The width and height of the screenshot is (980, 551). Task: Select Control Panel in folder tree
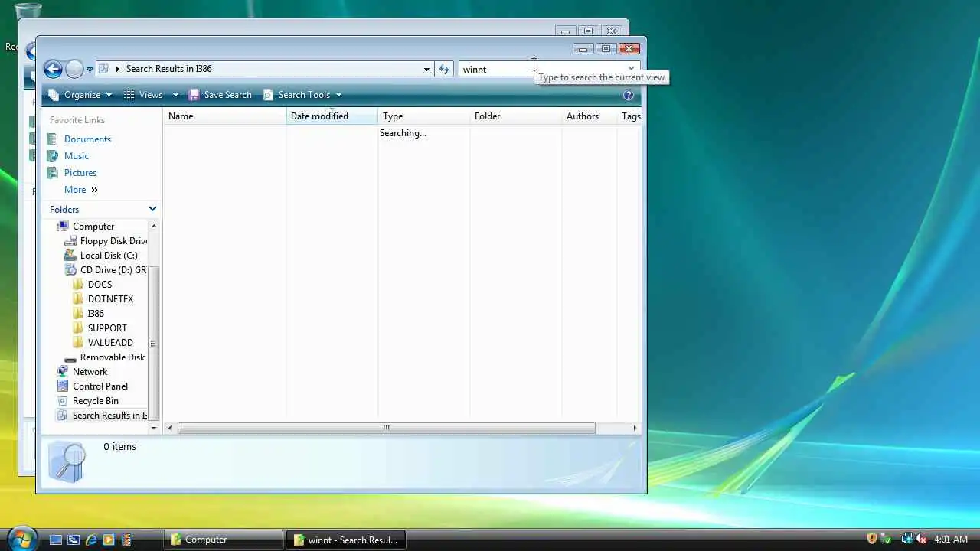point(100,386)
